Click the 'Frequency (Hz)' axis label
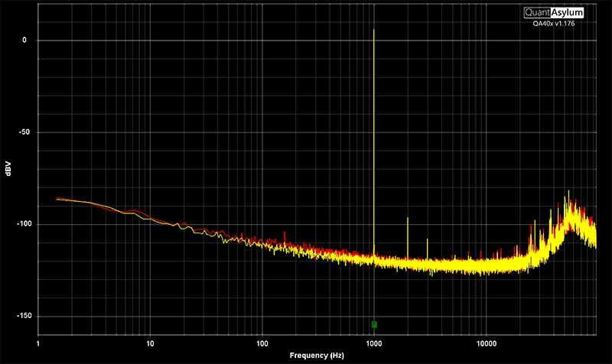This screenshot has width=612, height=364. tap(317, 356)
